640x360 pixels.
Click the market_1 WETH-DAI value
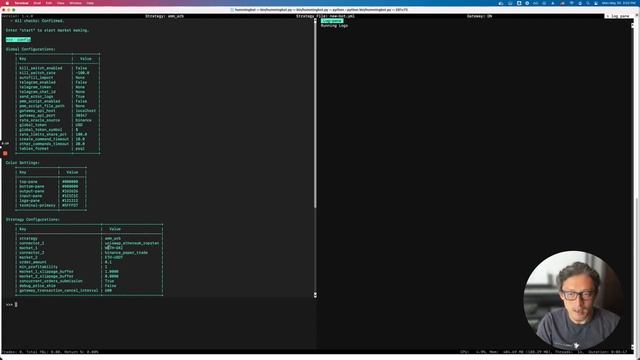(x=113, y=248)
